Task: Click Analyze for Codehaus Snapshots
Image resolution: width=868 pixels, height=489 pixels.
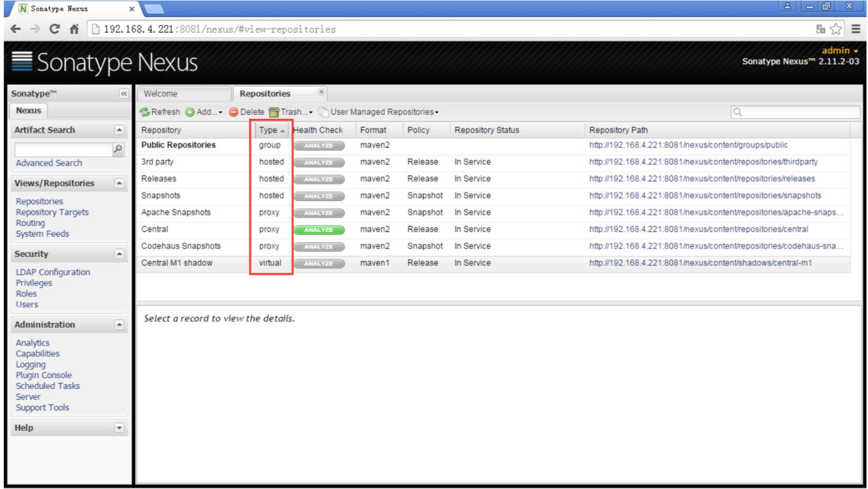Action: coord(319,246)
